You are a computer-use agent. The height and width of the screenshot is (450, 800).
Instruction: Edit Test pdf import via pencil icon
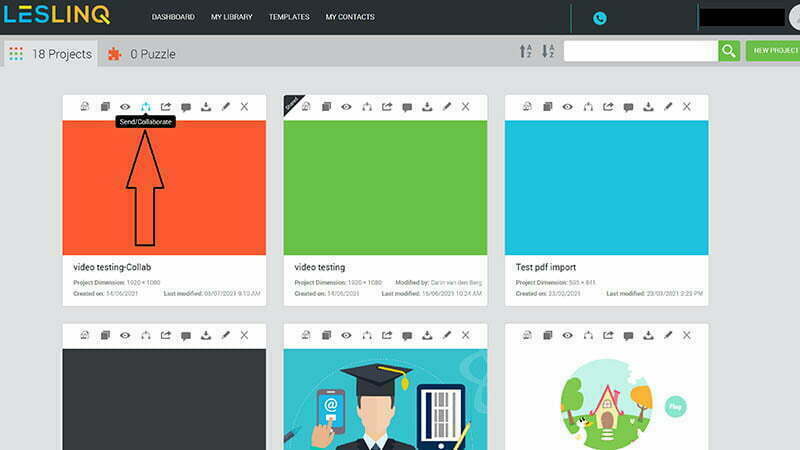coord(668,107)
